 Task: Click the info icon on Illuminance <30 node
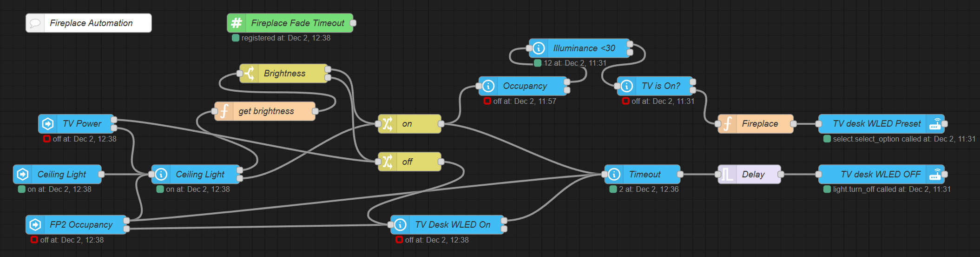(539, 48)
